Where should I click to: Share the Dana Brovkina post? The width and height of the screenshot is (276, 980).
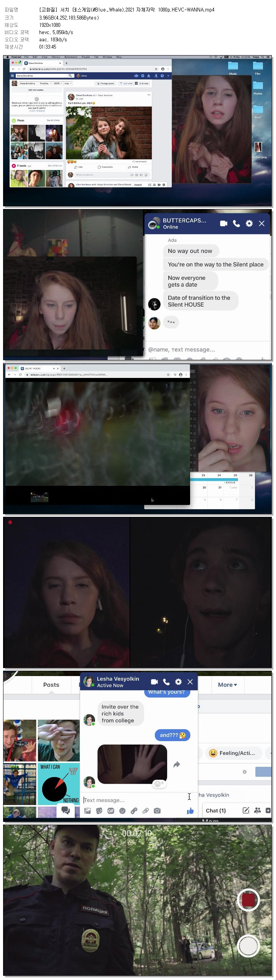tap(133, 167)
